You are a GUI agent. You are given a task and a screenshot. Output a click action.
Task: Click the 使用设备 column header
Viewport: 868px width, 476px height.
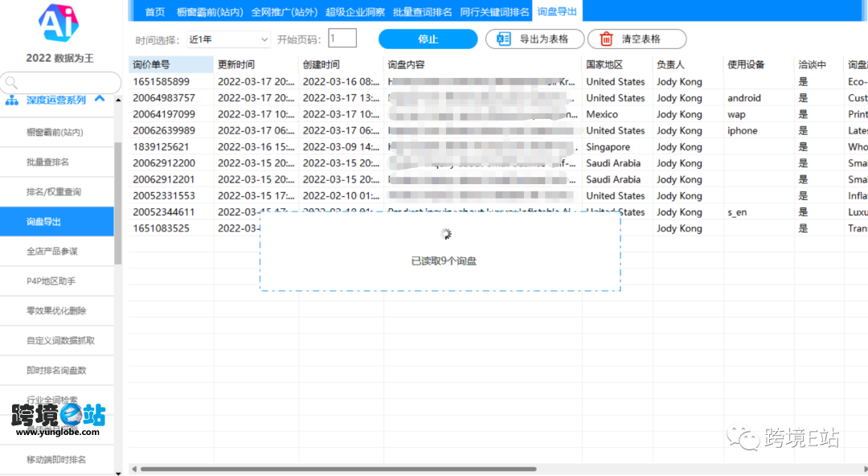coord(759,65)
